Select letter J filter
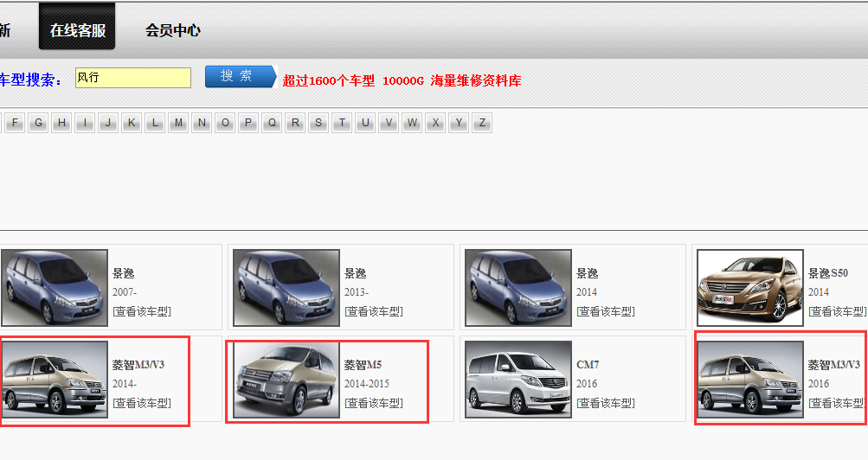The image size is (868, 460). click(108, 123)
